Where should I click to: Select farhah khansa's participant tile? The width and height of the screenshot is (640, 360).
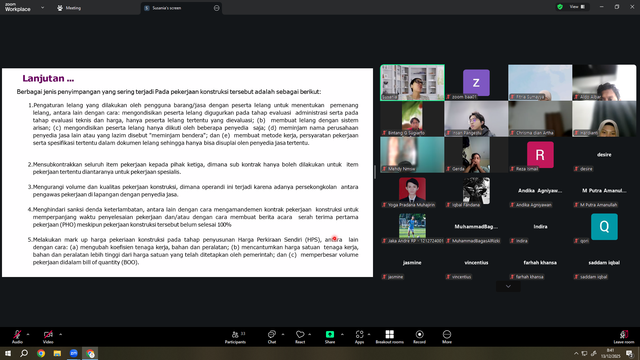click(x=540, y=262)
